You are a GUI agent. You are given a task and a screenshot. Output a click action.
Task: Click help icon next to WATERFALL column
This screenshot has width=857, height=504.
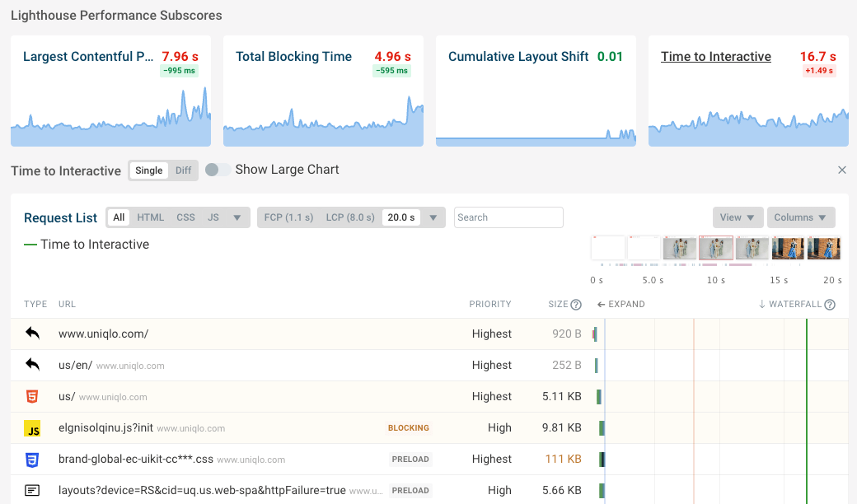(830, 305)
